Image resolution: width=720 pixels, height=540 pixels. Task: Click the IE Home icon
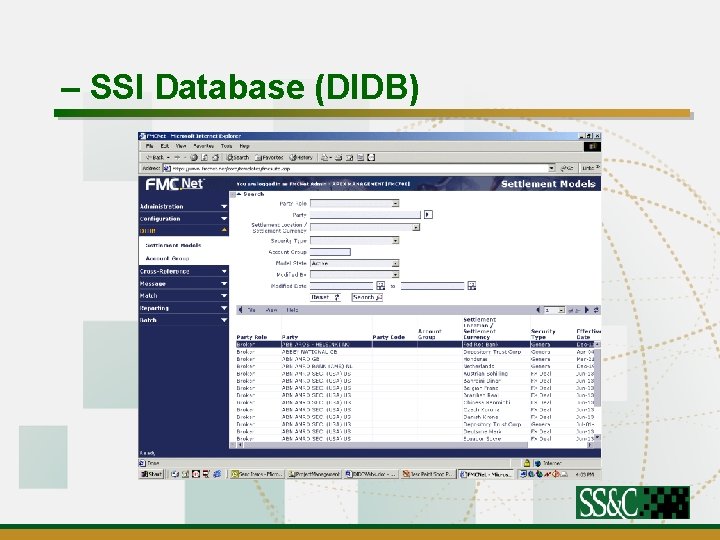[x=215, y=158]
